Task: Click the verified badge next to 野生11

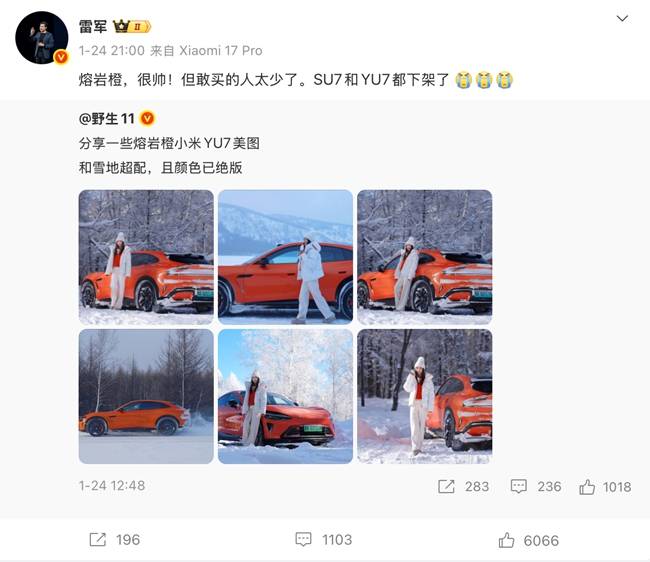Action: tap(148, 119)
